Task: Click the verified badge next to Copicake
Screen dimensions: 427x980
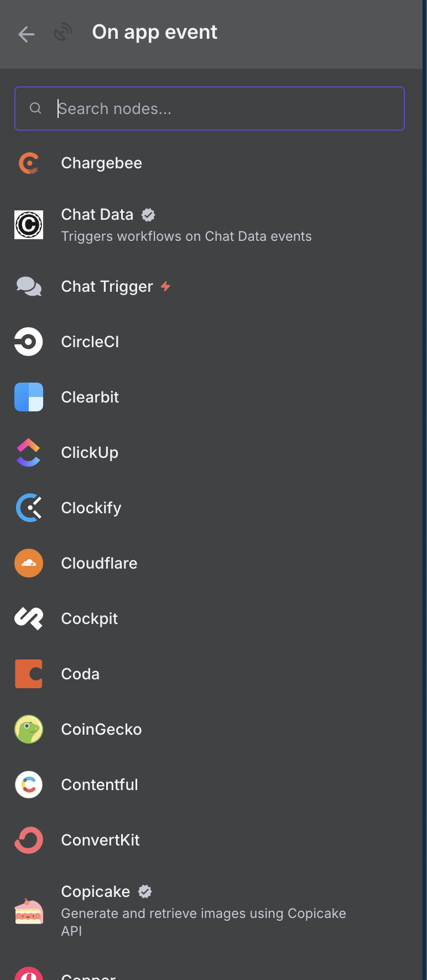Action: tap(145, 891)
